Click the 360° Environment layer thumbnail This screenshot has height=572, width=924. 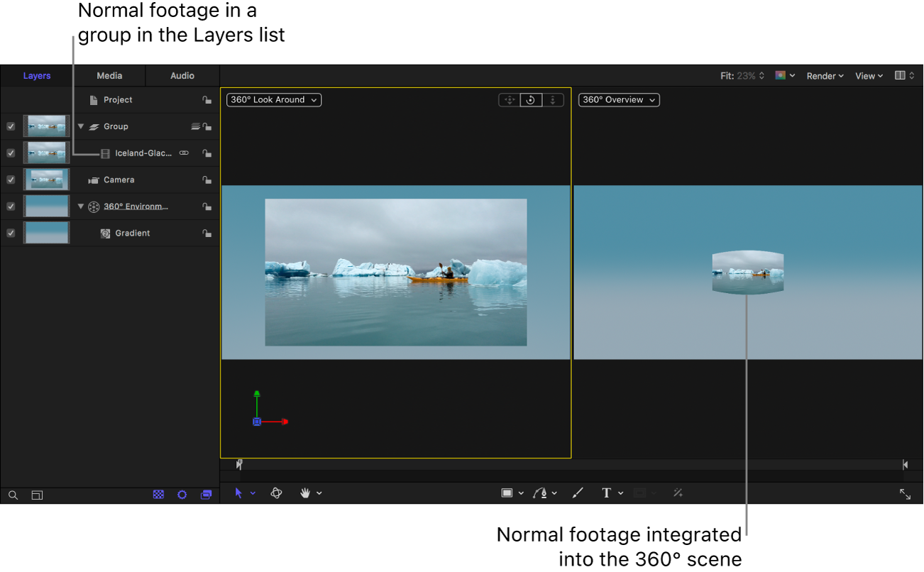(x=46, y=206)
